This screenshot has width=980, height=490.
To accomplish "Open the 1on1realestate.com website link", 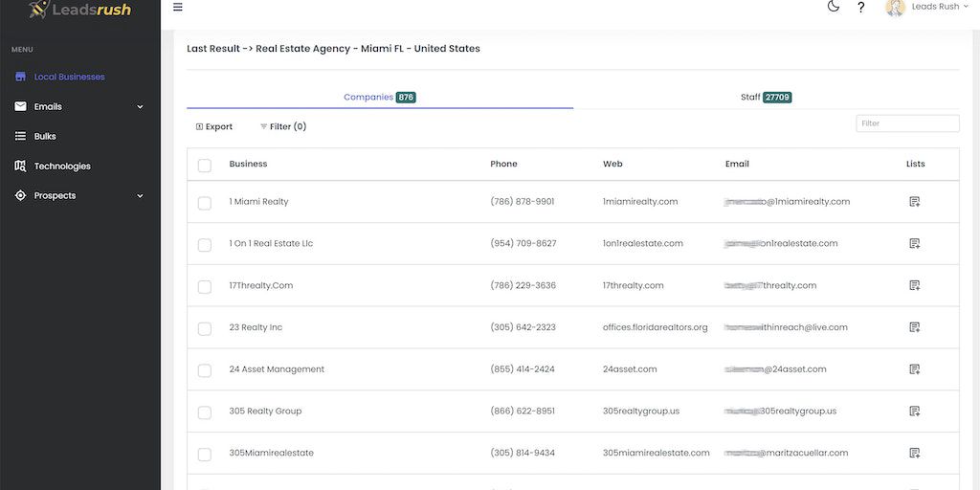I will 642,244.
